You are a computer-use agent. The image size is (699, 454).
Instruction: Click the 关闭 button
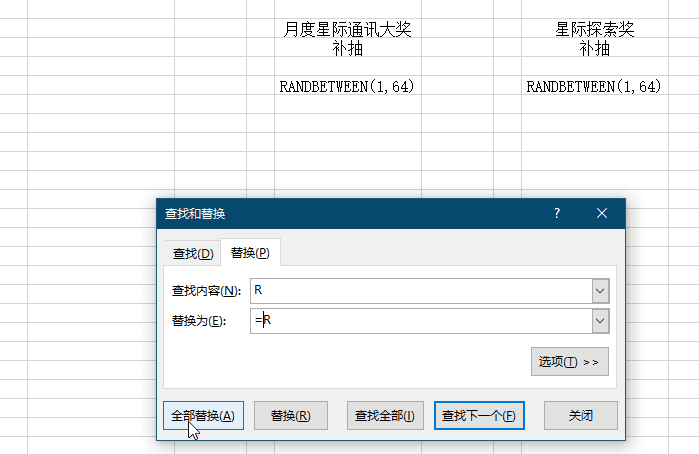(x=581, y=416)
